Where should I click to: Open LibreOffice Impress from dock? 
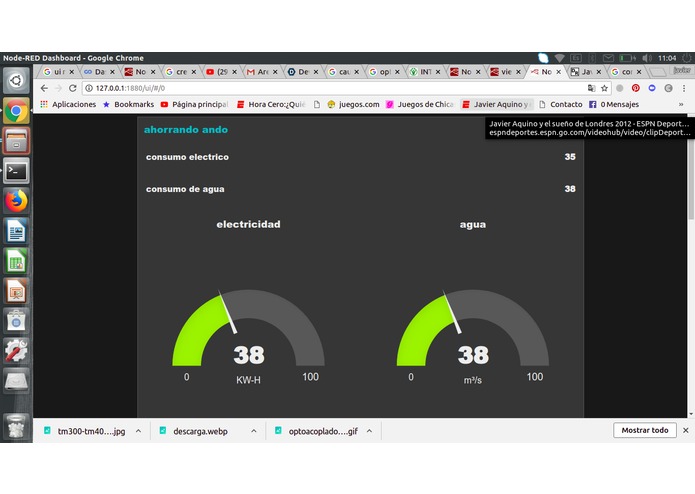16,291
